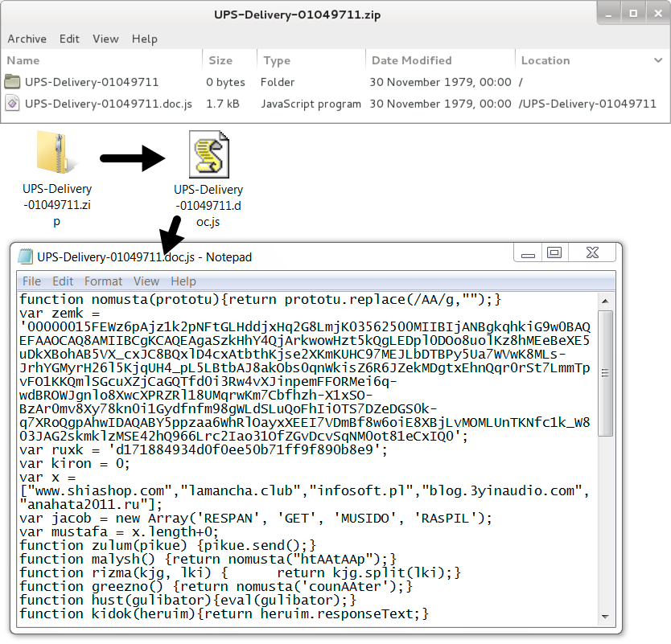Maximize the archive manager window
671x644 pixels.
(x=633, y=14)
